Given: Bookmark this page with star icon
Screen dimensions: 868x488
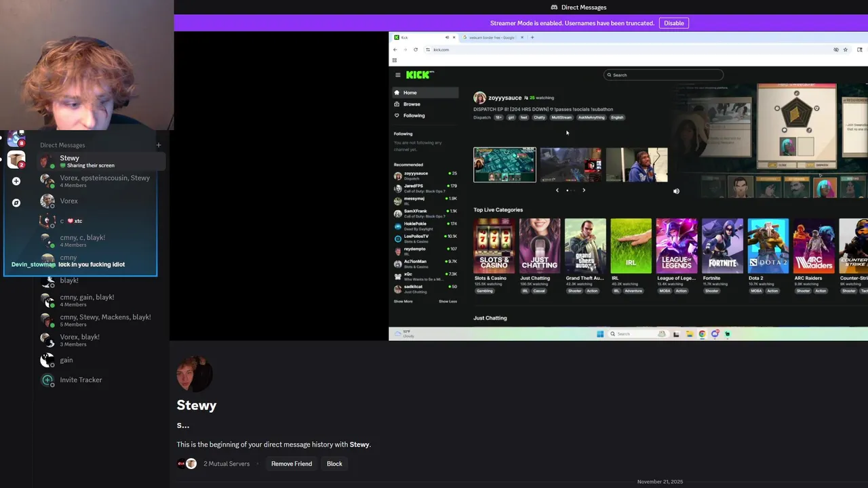Looking at the screenshot, I should click(845, 49).
